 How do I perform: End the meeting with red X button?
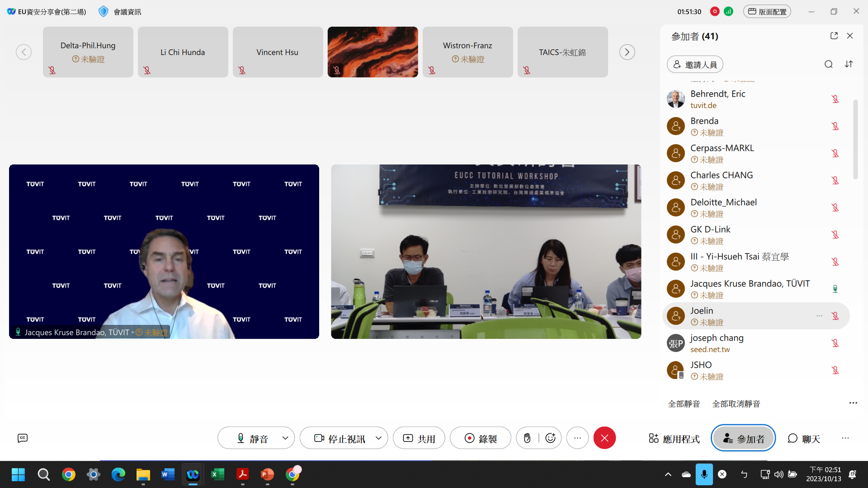pyautogui.click(x=604, y=438)
